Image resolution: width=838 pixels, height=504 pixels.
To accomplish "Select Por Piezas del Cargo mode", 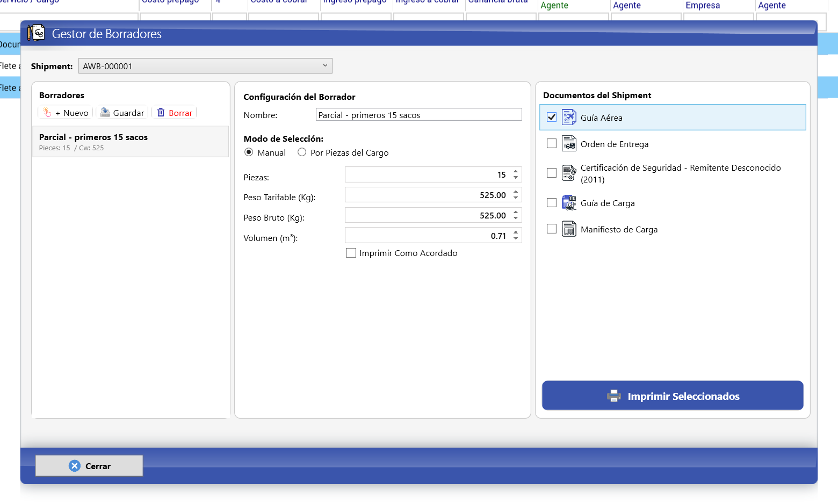I will (302, 152).
